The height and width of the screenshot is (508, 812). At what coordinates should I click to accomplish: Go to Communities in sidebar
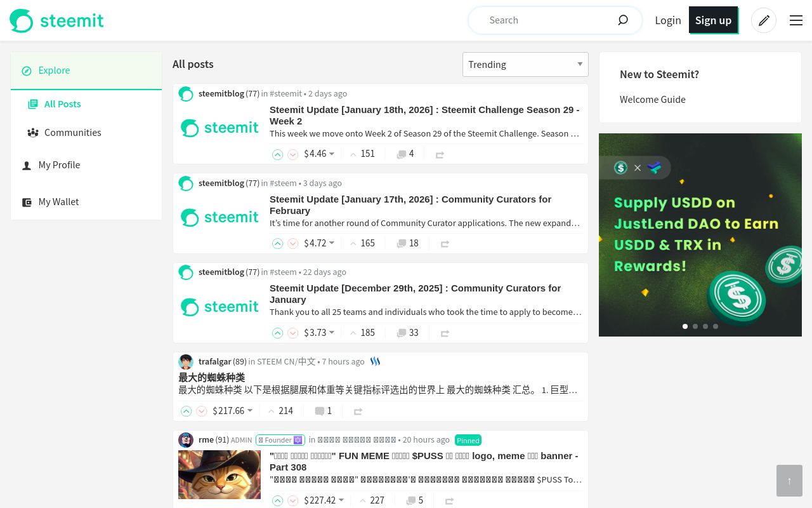72,133
